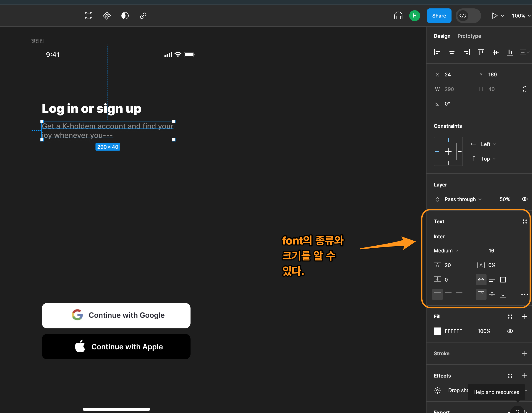The width and height of the screenshot is (532, 413).
Task: Click the create component icon in toolbar
Action: click(x=107, y=16)
